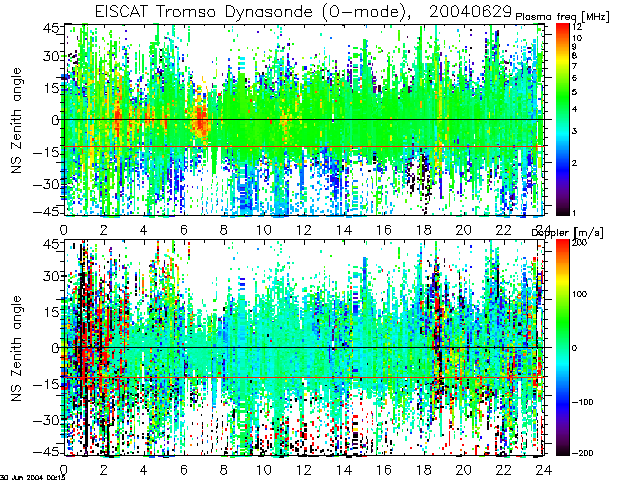The width and height of the screenshot is (640, 480).
Task: Click the 7 tick on plasma frequency scale
Action: click(x=574, y=66)
